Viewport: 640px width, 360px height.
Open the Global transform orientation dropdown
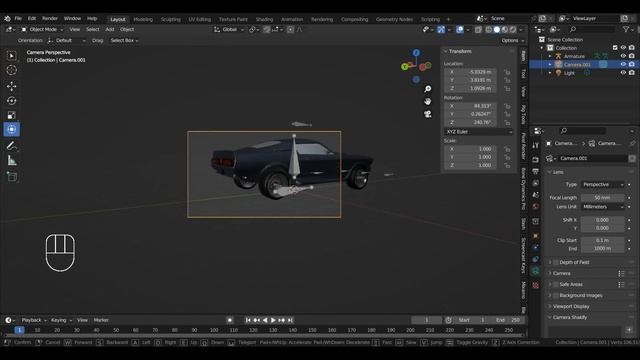pyautogui.click(x=229, y=29)
